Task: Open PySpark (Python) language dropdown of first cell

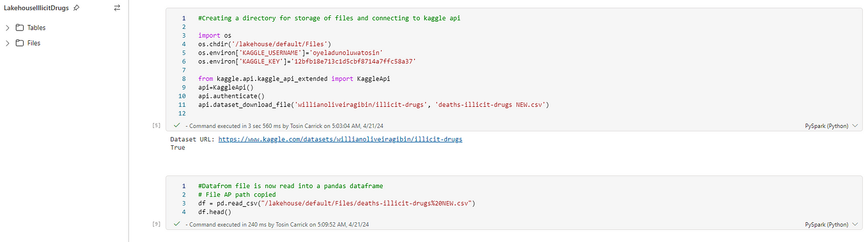Action: (x=831, y=126)
